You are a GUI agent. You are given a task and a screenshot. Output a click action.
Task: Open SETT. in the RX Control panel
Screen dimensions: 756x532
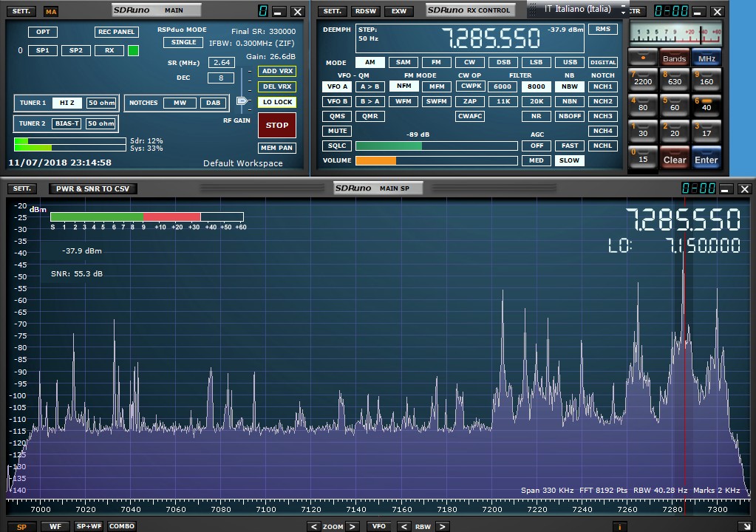tap(332, 11)
